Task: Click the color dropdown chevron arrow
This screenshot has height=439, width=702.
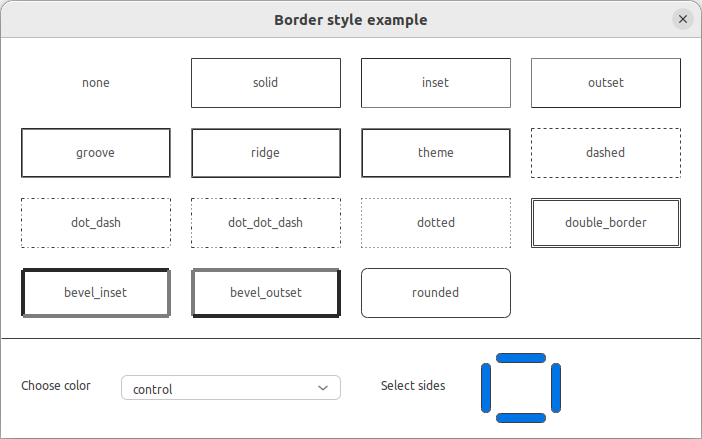Action: point(322,388)
